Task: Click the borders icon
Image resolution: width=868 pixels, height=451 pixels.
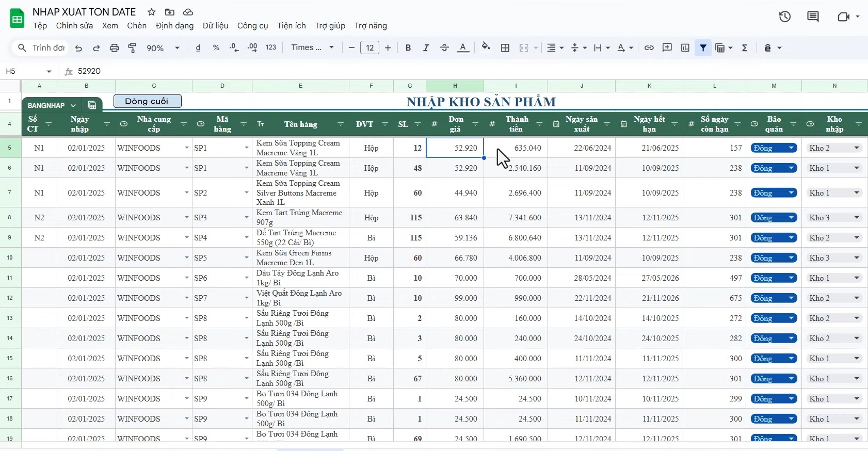Action: click(505, 48)
